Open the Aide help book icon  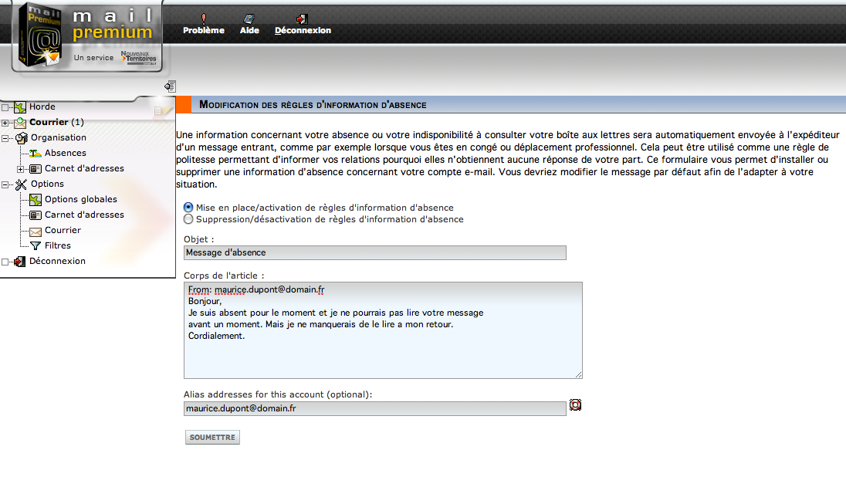[249, 19]
